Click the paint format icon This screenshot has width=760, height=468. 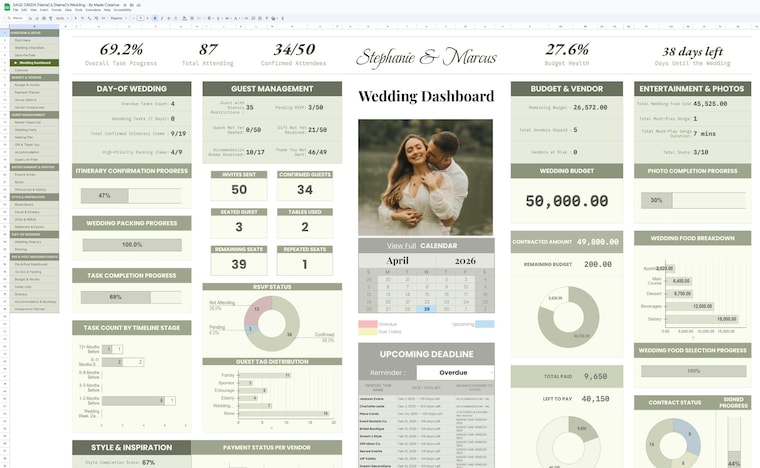click(50, 18)
